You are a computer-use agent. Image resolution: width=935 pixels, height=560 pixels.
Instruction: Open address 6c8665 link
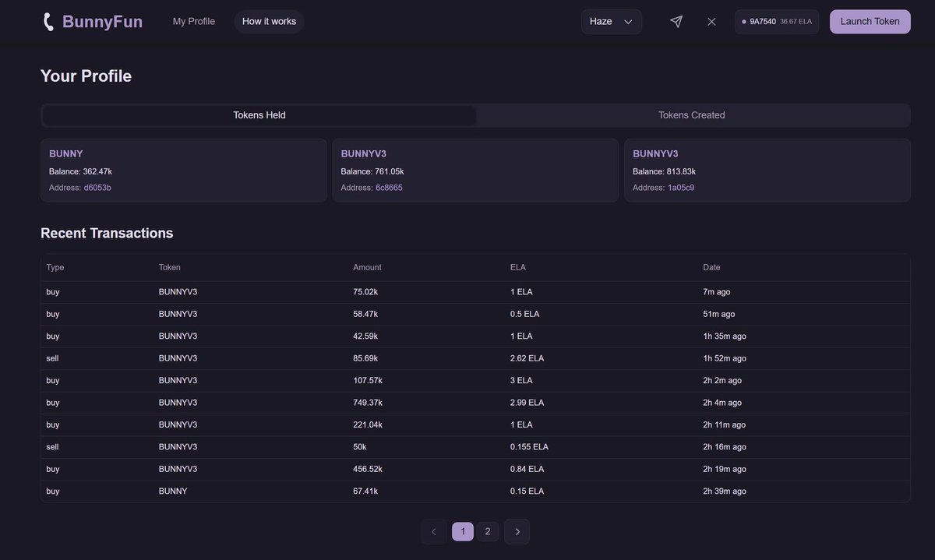[389, 188]
